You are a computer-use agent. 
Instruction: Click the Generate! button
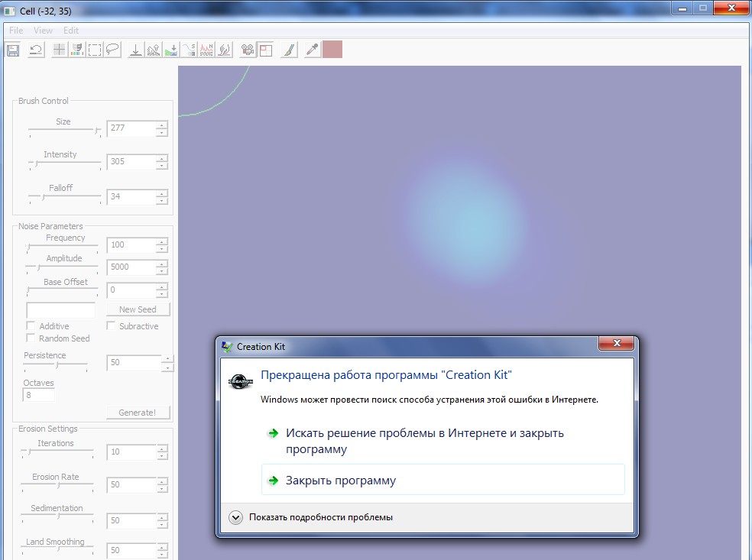tap(138, 413)
